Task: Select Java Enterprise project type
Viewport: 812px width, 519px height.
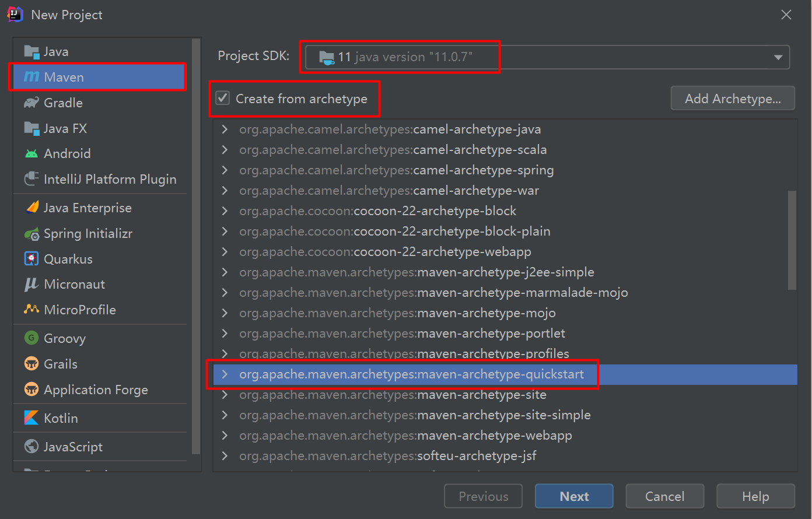Action: (99, 208)
